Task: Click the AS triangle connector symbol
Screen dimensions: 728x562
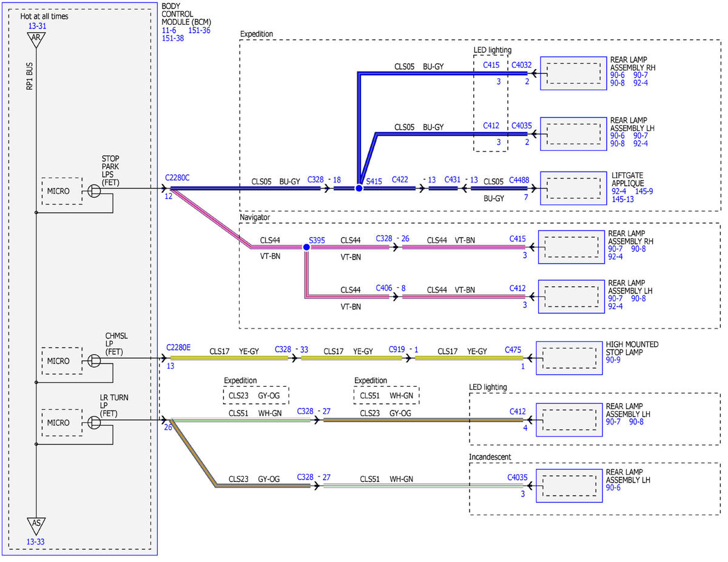Action: coord(36,527)
